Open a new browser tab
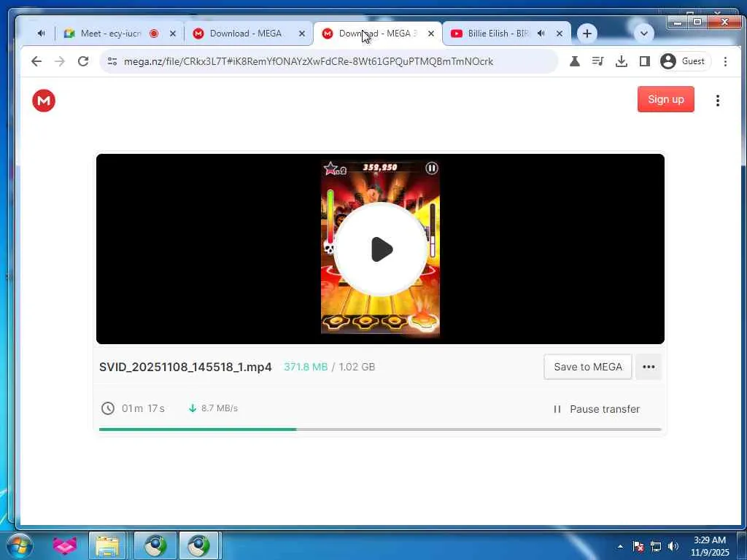The width and height of the screenshot is (747, 560). [x=587, y=34]
